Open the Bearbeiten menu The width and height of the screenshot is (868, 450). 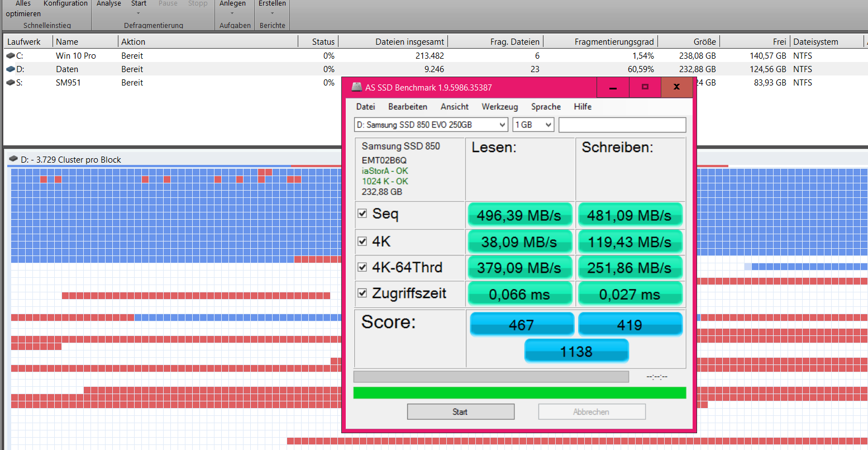pyautogui.click(x=408, y=107)
